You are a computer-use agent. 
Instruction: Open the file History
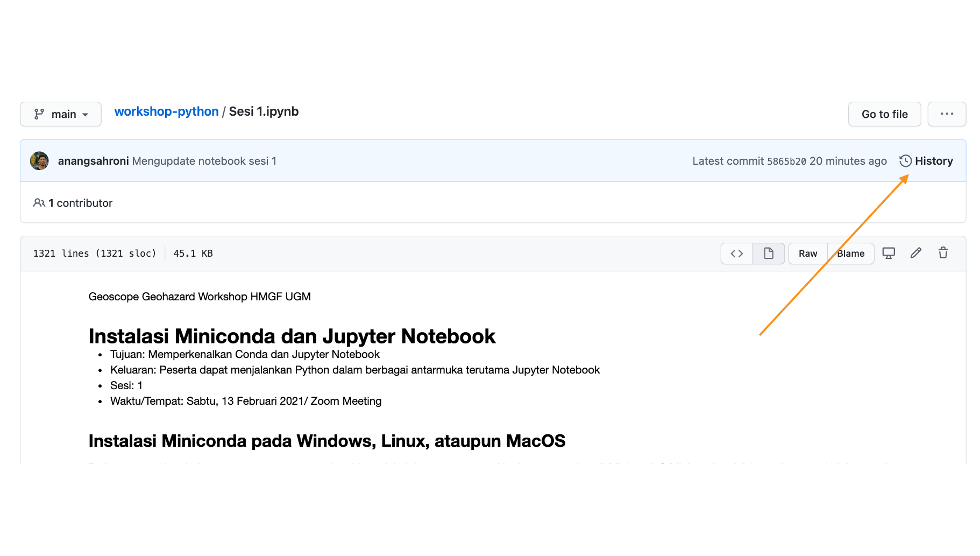coord(926,161)
